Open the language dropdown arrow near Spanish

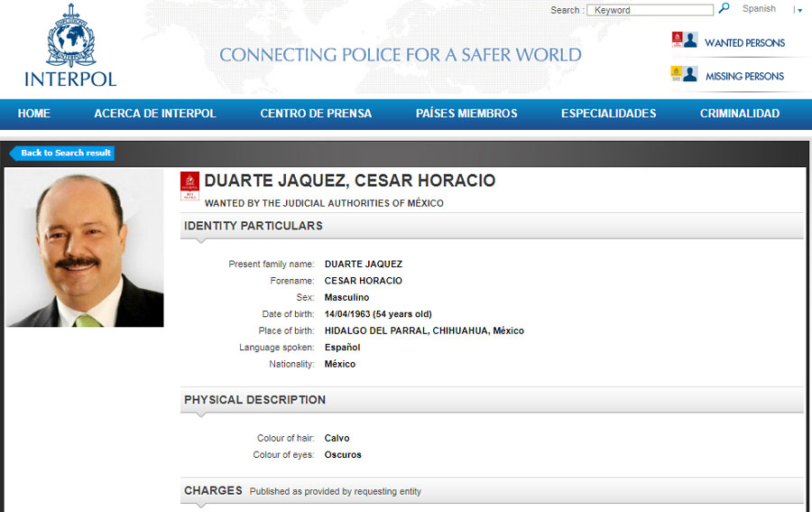click(799, 10)
